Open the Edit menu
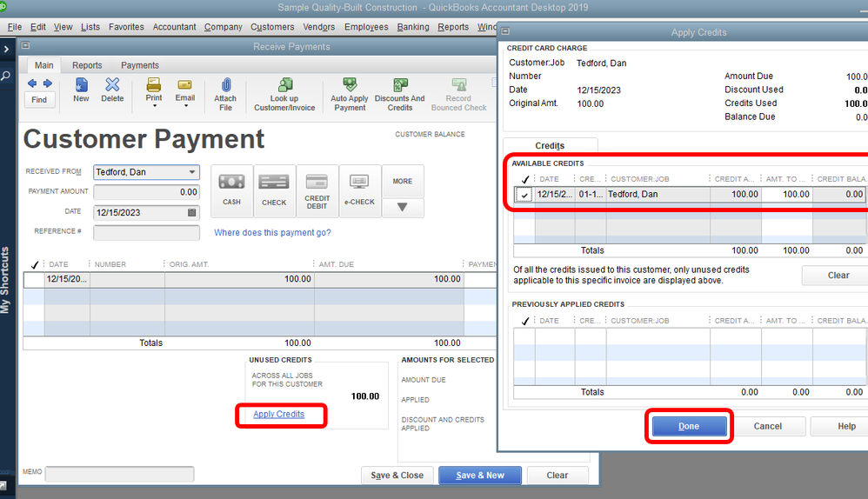This screenshot has height=499, width=868. (38, 27)
